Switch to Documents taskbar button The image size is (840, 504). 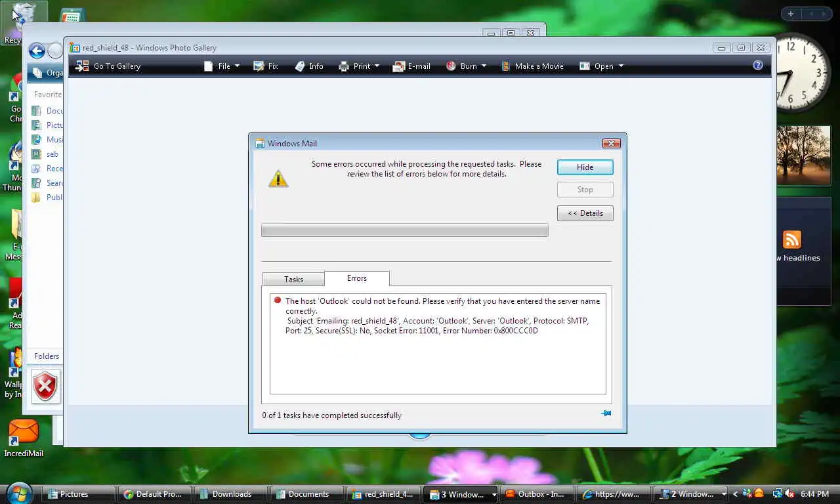[308, 494]
